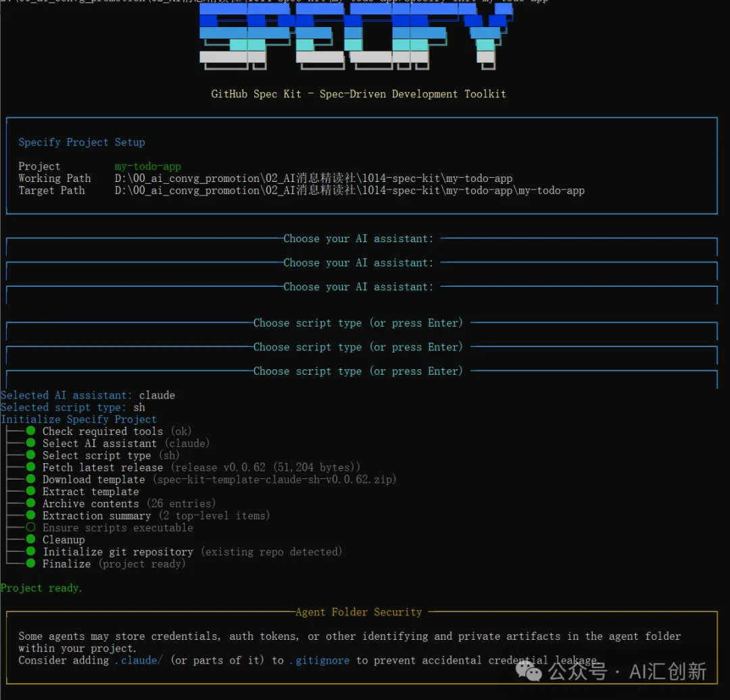Screen dimensions: 730x700
Task: Click the green dot next to Fetch latest release
Action: coord(30,467)
